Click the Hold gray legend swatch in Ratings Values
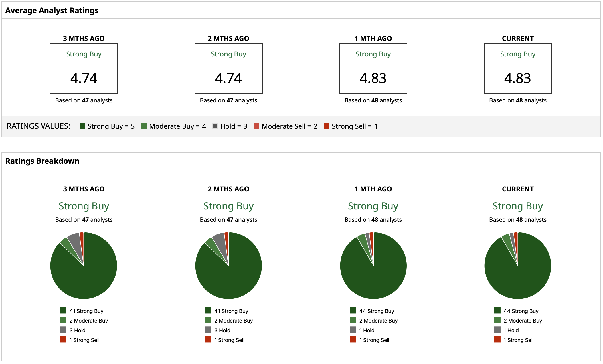 [x=215, y=126]
